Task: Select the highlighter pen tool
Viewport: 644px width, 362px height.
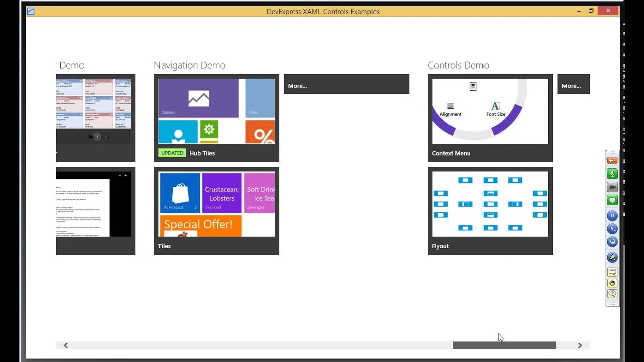Action: click(612, 257)
